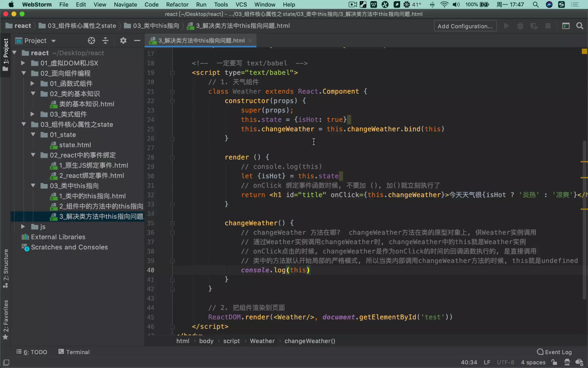Viewport: 588px width, 368px height.
Task: Expand the js folder
Action: point(23,226)
